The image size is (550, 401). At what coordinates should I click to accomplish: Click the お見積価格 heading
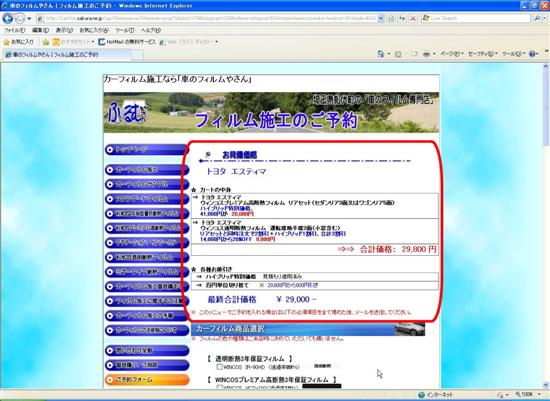240,155
